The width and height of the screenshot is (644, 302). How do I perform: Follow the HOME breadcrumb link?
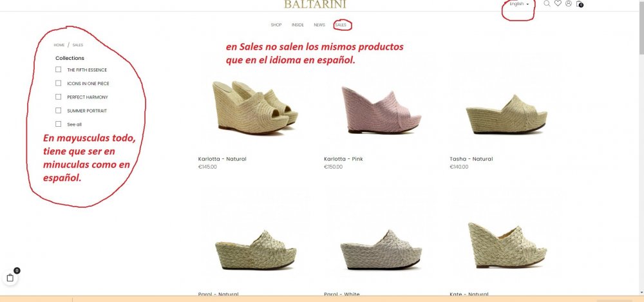click(59, 45)
